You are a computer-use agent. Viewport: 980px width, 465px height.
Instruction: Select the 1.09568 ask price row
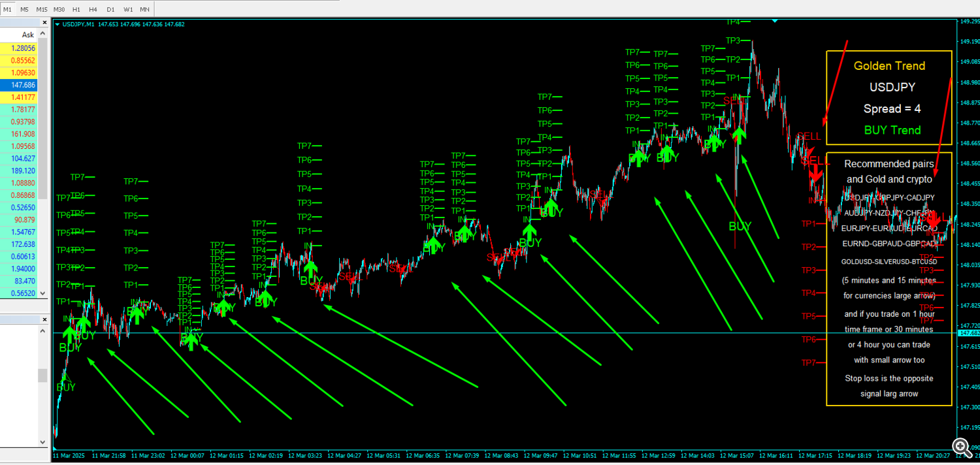[x=19, y=146]
